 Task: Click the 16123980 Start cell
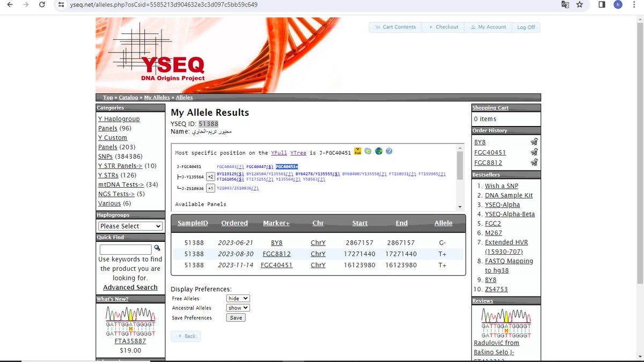pyautogui.click(x=360, y=265)
